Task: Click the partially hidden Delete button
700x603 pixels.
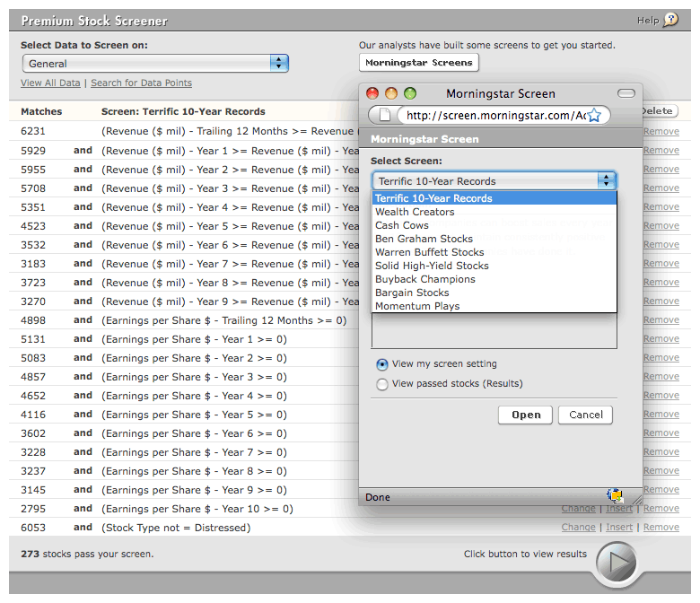Action: click(660, 110)
